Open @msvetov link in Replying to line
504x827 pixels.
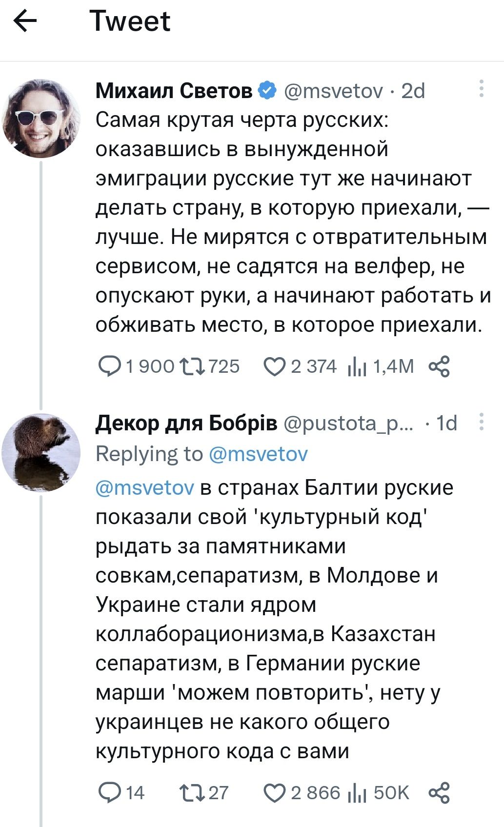[258, 454]
